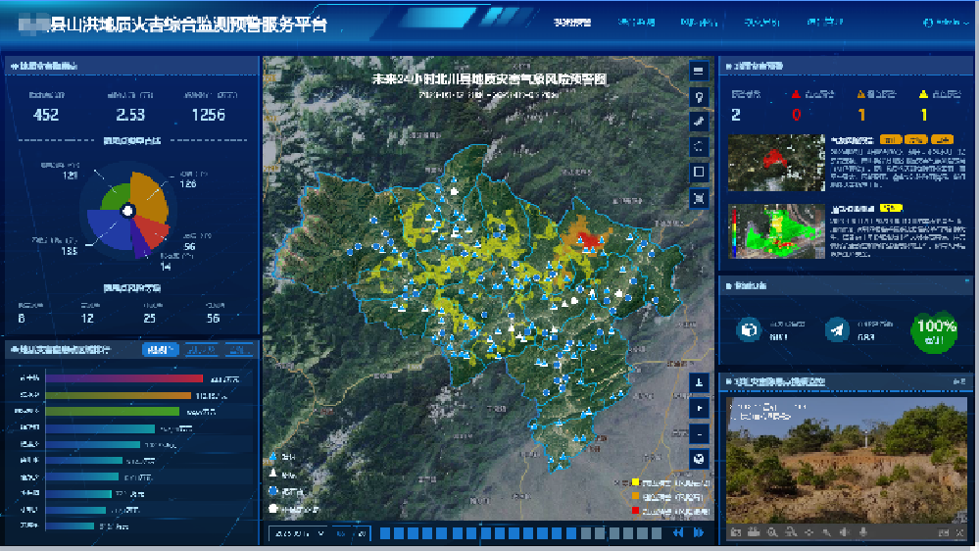980x551 pixels.
Task: Switch to the second top navigation tab
Action: pos(636,22)
